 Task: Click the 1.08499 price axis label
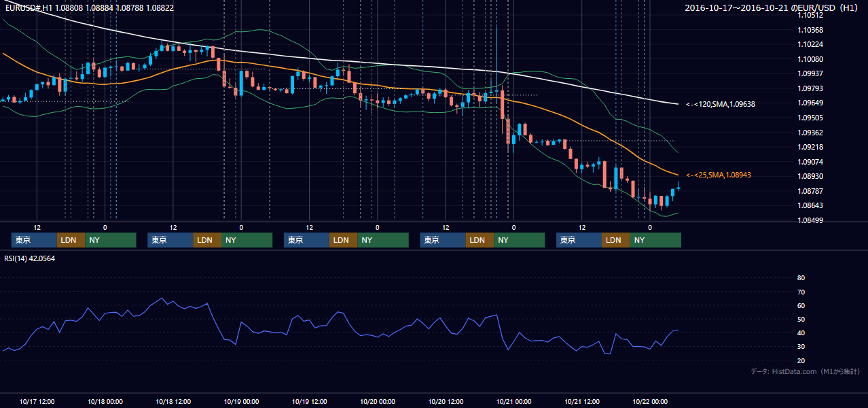click(x=810, y=220)
